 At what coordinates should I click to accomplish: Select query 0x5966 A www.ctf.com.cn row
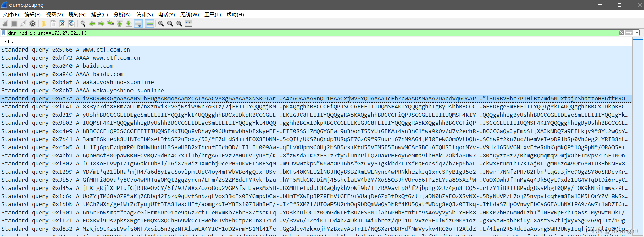[x=316, y=50]
